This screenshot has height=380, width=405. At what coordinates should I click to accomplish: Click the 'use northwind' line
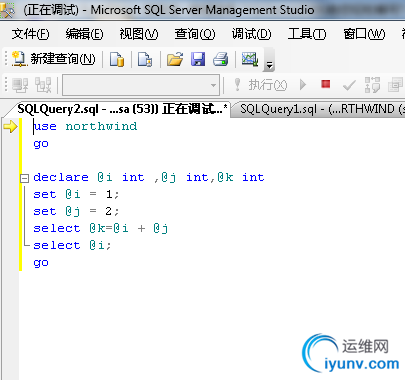point(85,126)
